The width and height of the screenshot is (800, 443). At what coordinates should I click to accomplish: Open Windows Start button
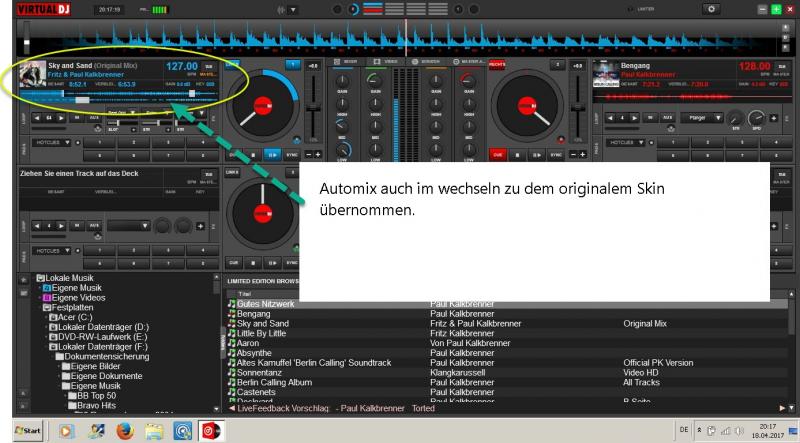point(28,431)
